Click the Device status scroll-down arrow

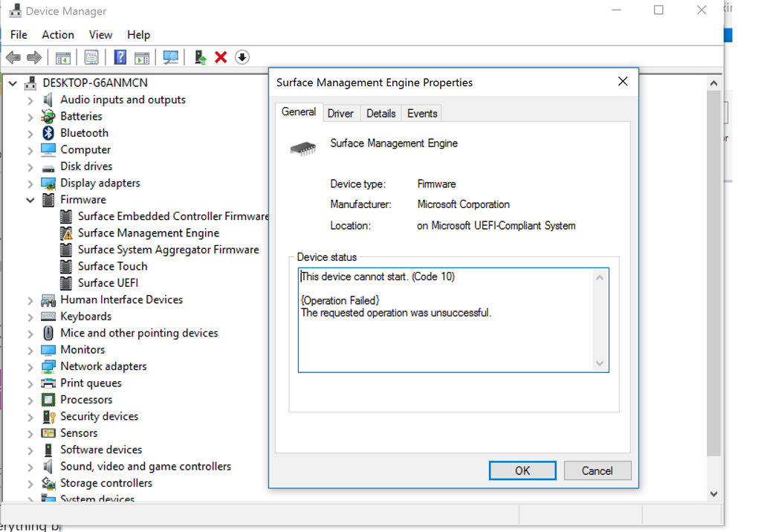pos(600,363)
